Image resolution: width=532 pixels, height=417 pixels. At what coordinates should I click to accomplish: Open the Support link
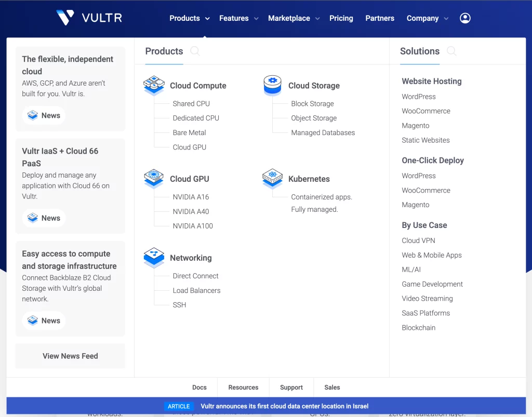291,387
